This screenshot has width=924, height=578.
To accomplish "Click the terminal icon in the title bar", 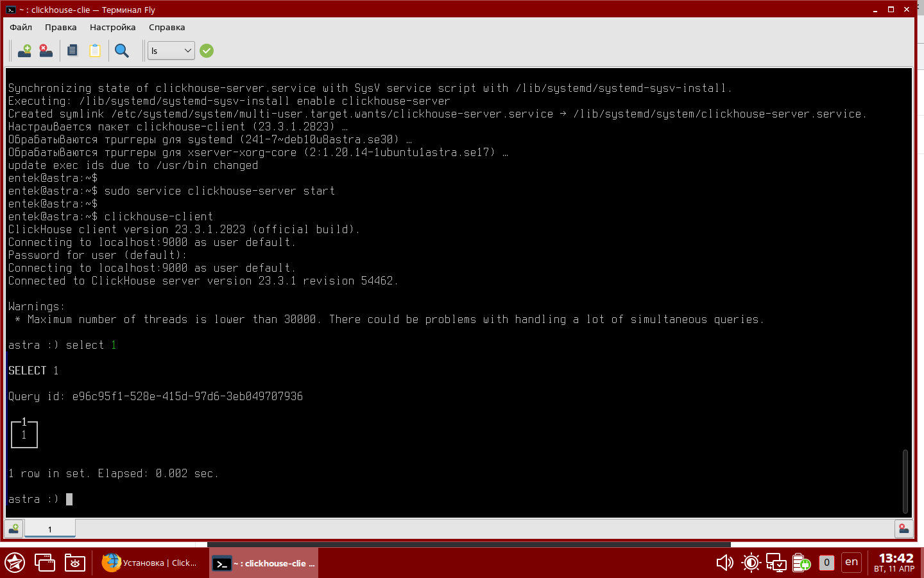I will point(11,10).
